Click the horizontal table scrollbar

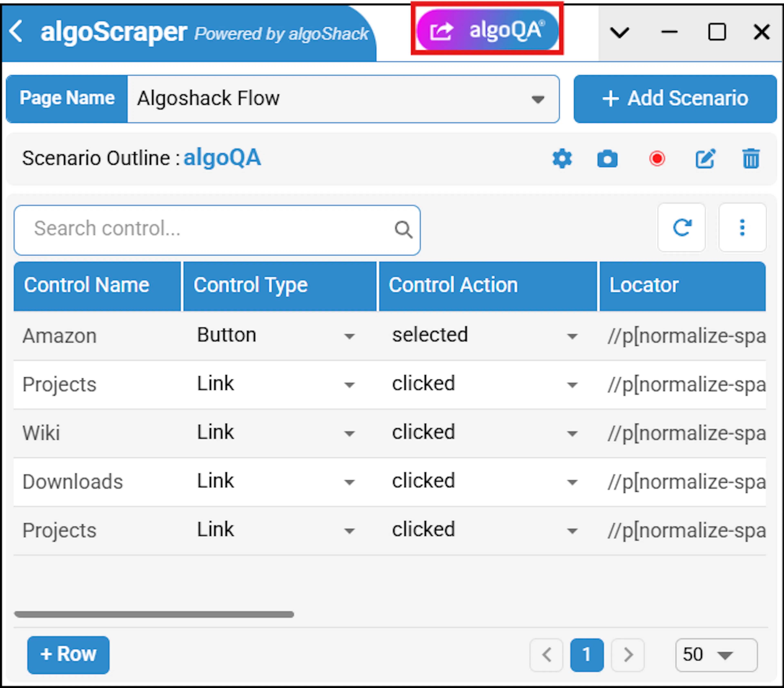coord(154,614)
